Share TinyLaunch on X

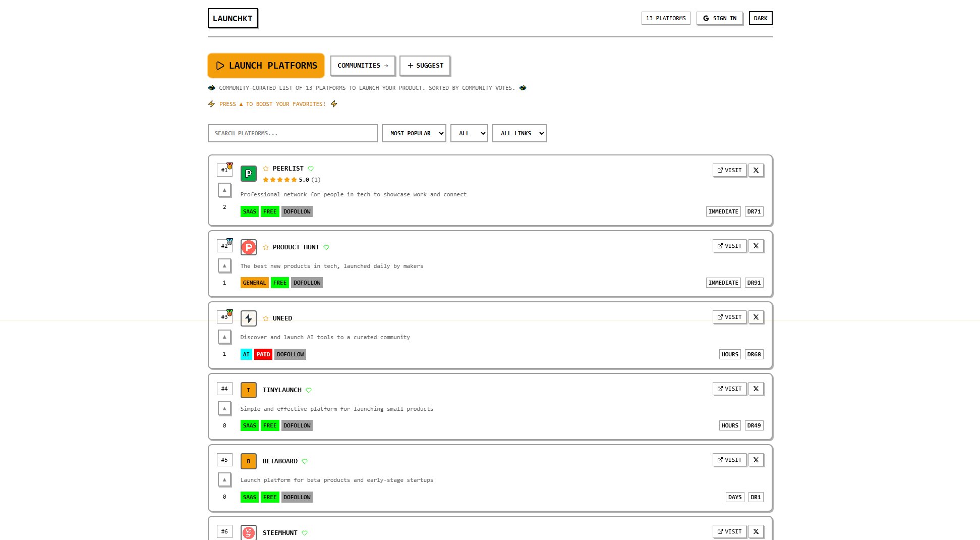[x=756, y=389]
